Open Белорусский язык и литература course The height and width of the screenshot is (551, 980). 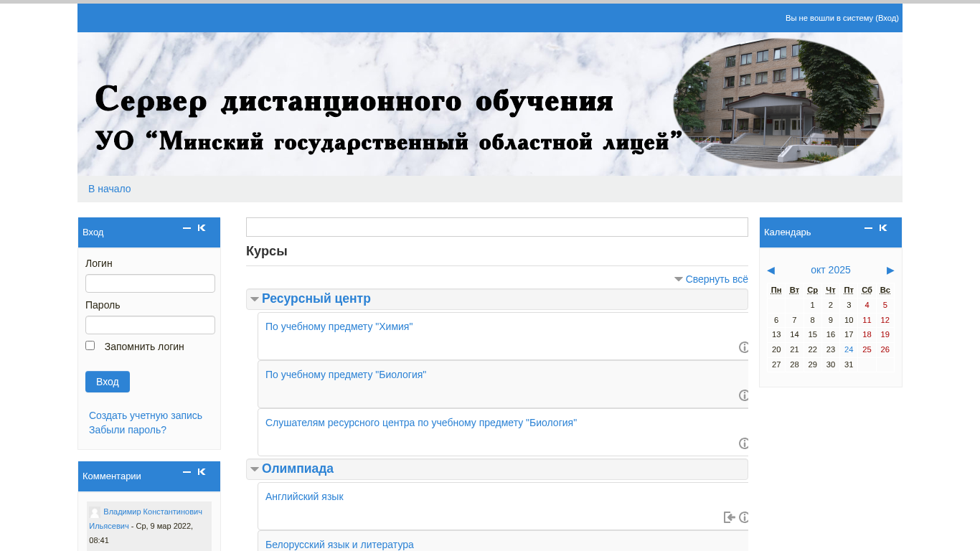339,545
